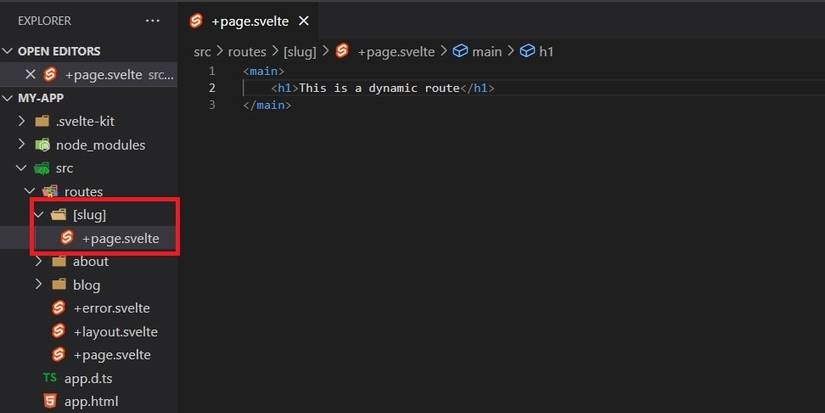This screenshot has height=413, width=825.
Task: Click line number 3 in the gutter
Action: 212,104
